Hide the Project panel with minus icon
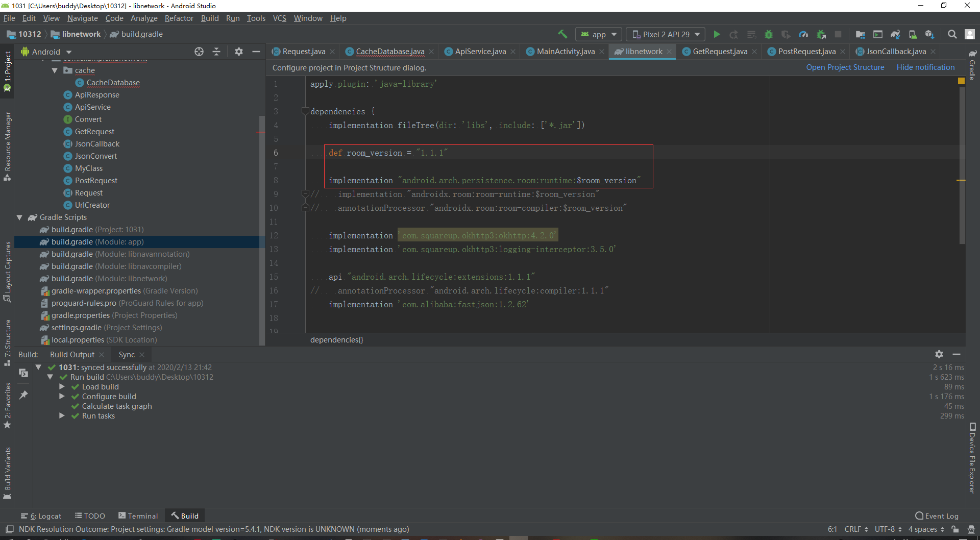 [x=256, y=52]
